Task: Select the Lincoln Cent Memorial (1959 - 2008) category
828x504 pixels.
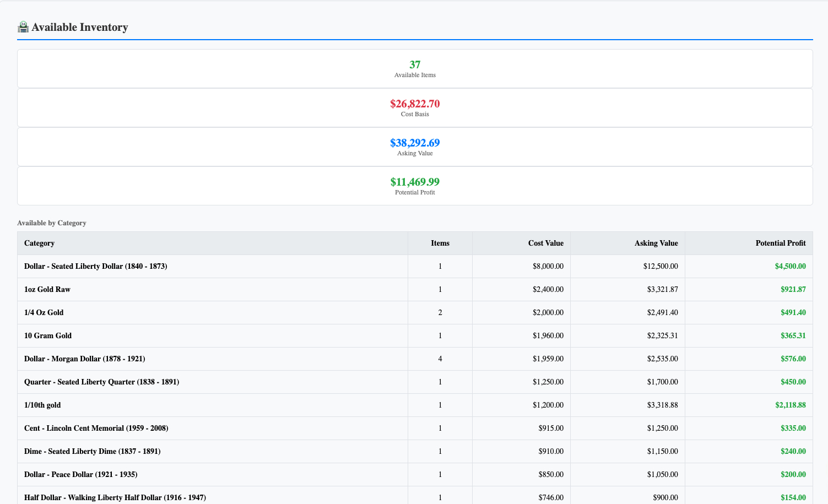Action: (x=96, y=428)
